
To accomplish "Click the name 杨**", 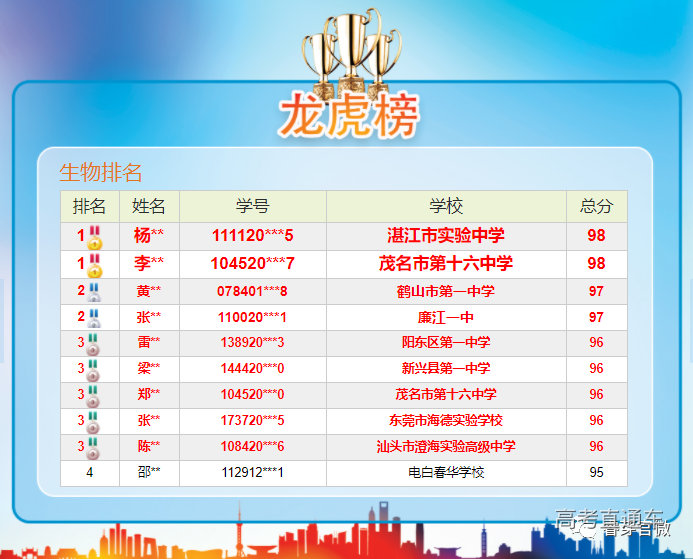I will click(x=149, y=236).
